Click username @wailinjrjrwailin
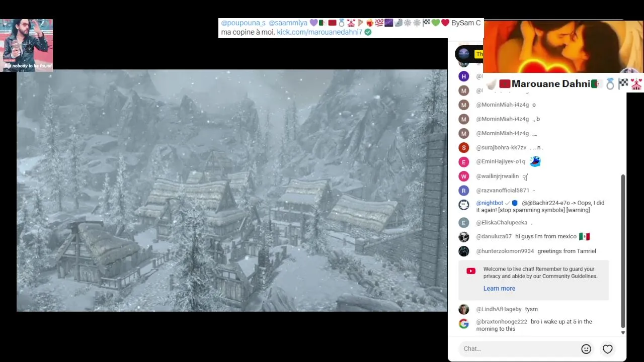The width and height of the screenshot is (644, 362). pyautogui.click(x=497, y=176)
